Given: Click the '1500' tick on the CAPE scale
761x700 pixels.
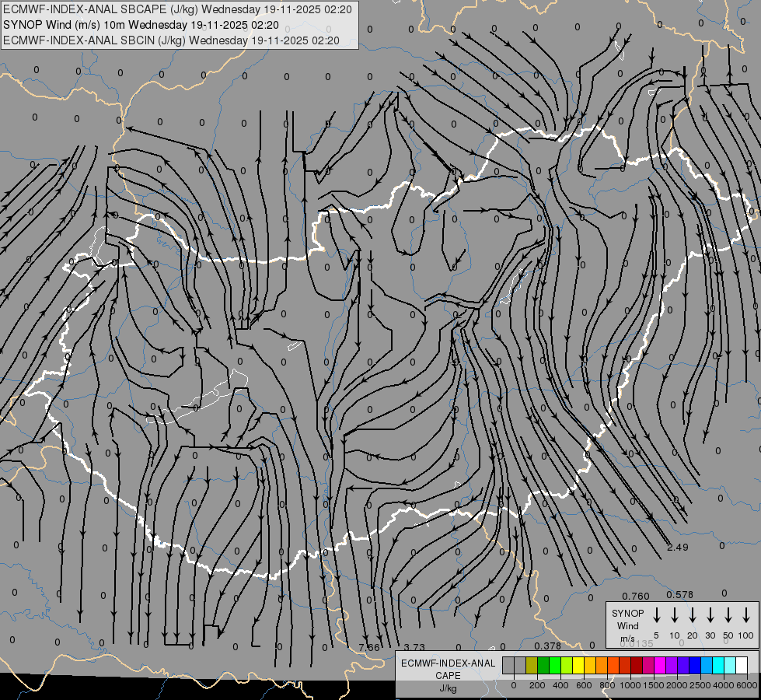Looking at the screenshot, I should coord(654,685).
